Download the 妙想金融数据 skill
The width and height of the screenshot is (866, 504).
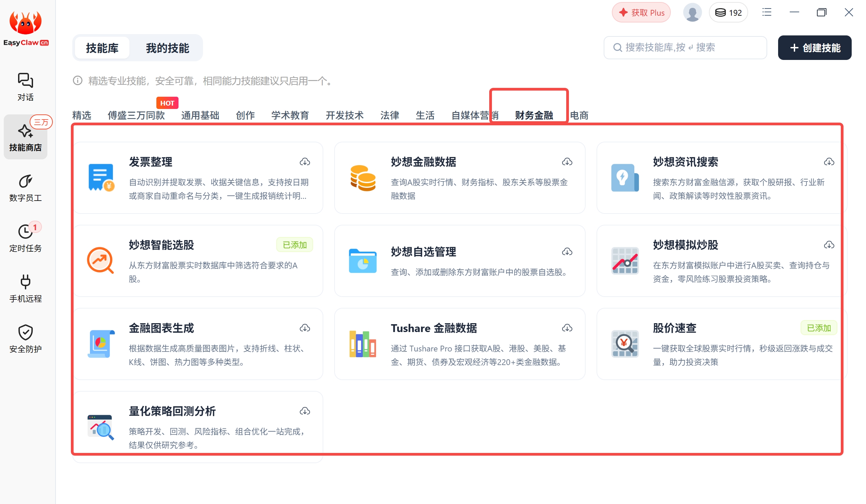tap(567, 162)
